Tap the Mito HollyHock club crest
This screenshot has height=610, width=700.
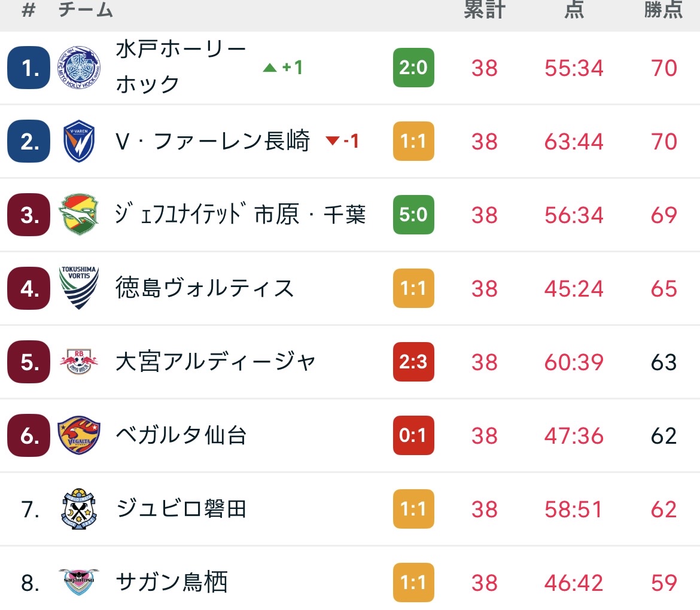click(x=79, y=68)
